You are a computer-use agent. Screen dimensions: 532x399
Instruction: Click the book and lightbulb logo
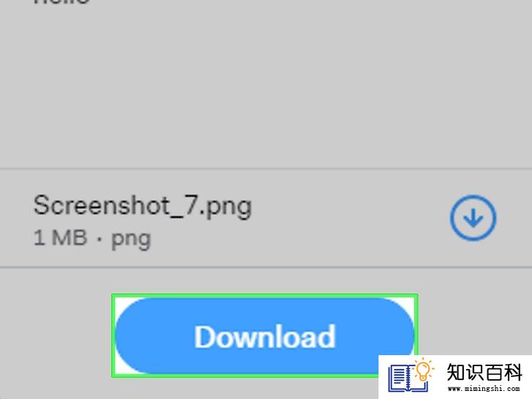[411, 378]
